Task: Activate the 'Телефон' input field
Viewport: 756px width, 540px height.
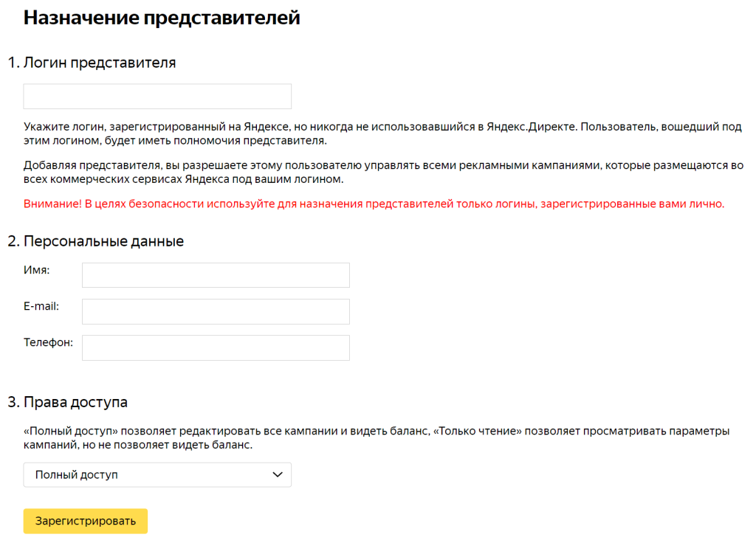Action: pyautogui.click(x=216, y=347)
